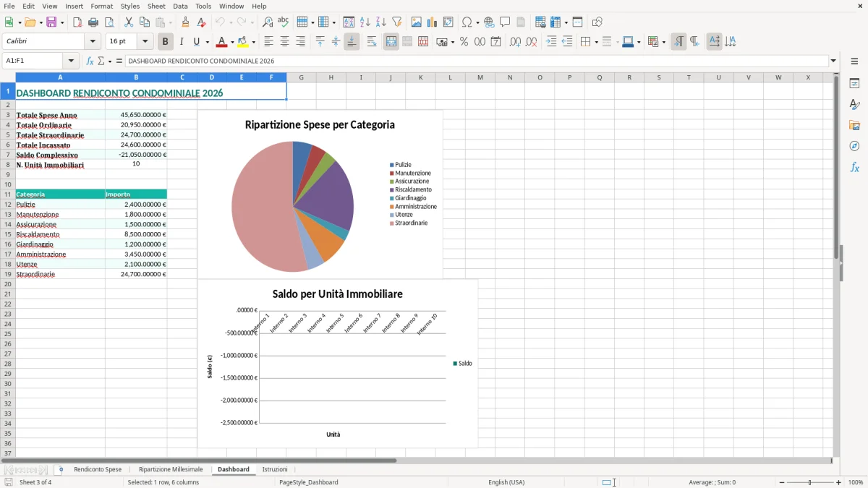Open the font name dropdown
The width and height of the screenshot is (868, 488).
point(93,42)
